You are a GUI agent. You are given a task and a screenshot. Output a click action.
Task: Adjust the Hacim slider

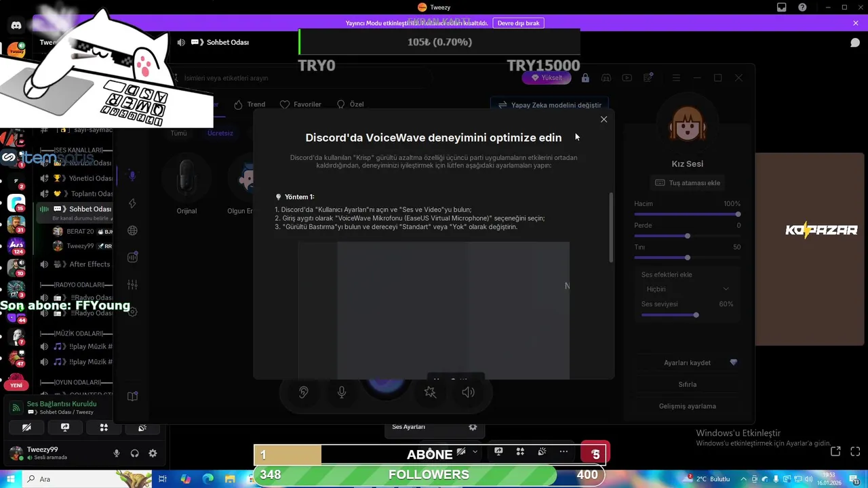[688, 214]
